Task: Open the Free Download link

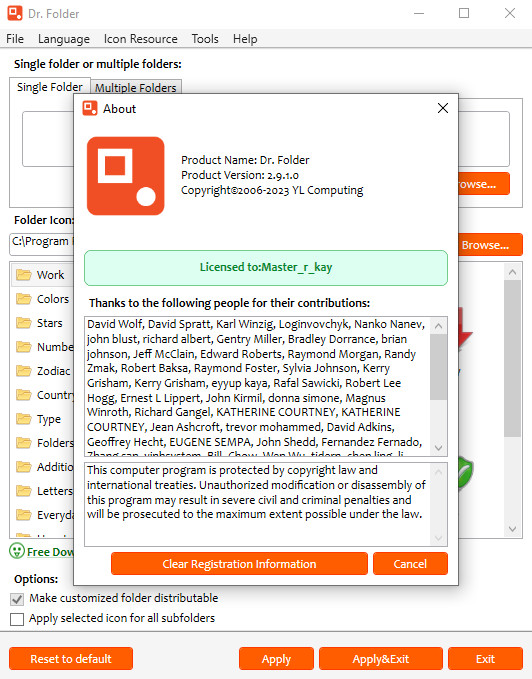Action: pyautogui.click(x=50, y=552)
